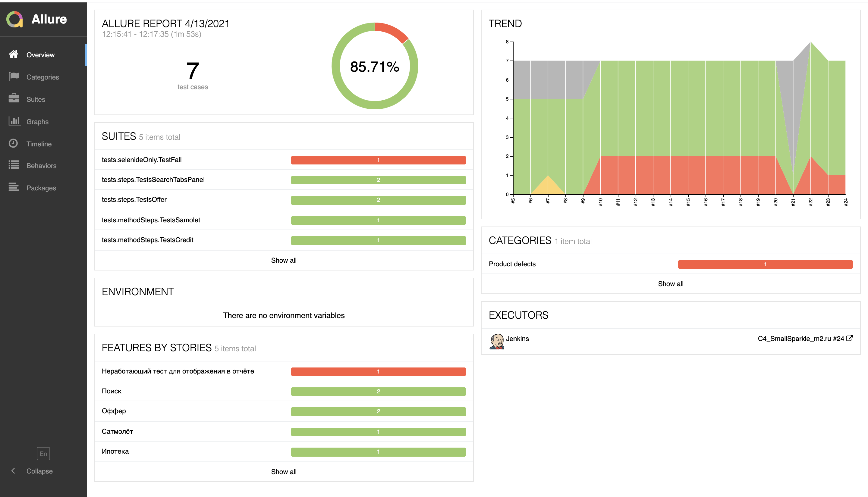Click Show all under Suites
Image resolution: width=868 pixels, height=497 pixels.
pos(284,261)
